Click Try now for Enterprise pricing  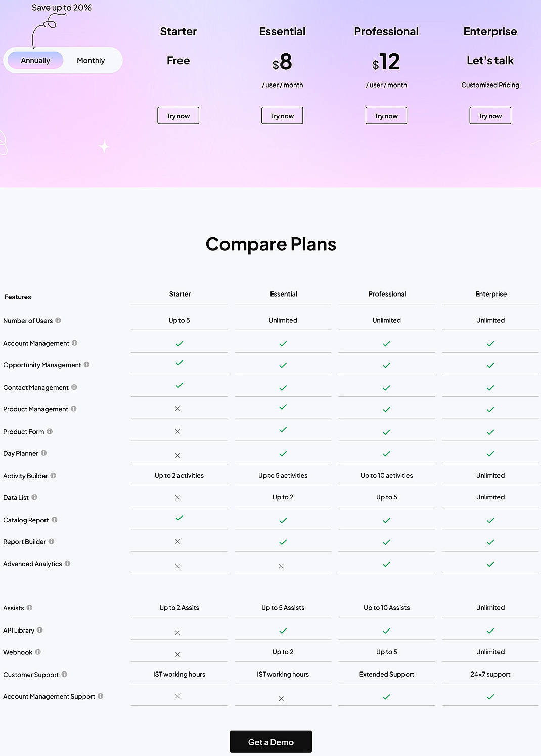(490, 115)
